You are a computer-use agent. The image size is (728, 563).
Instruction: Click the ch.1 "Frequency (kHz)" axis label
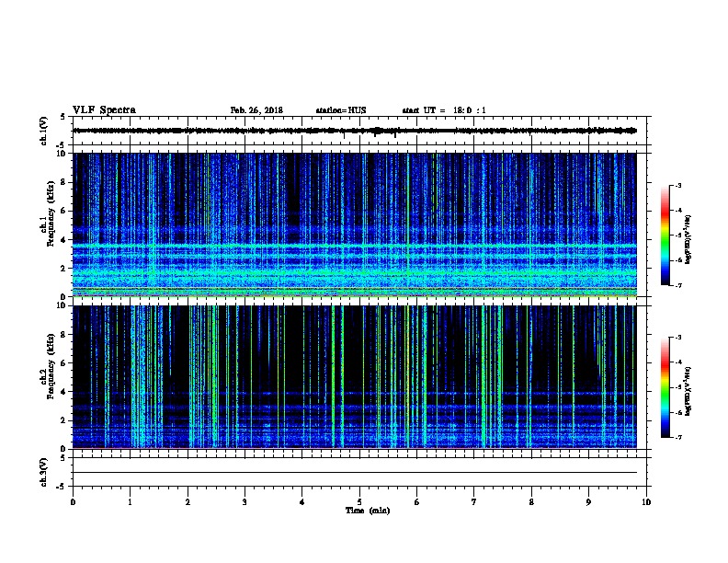coord(51,213)
